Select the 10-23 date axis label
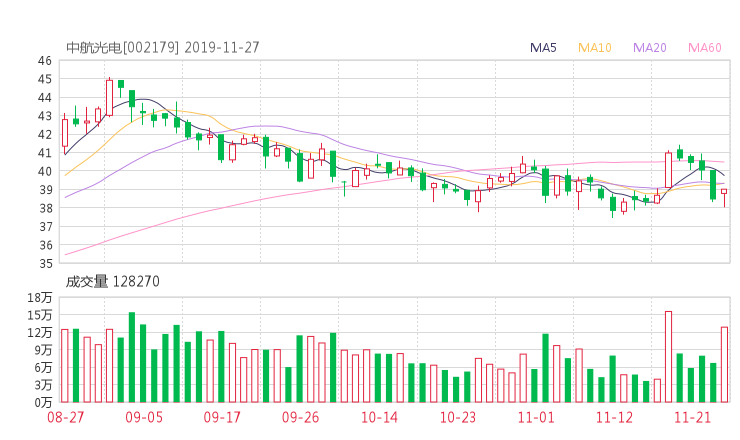The height and width of the screenshot is (440, 740). tap(457, 417)
